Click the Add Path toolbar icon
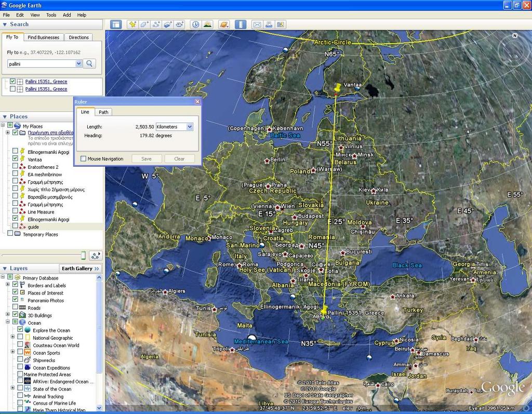Image resolution: width=532 pixels, height=414 pixels. [156, 24]
